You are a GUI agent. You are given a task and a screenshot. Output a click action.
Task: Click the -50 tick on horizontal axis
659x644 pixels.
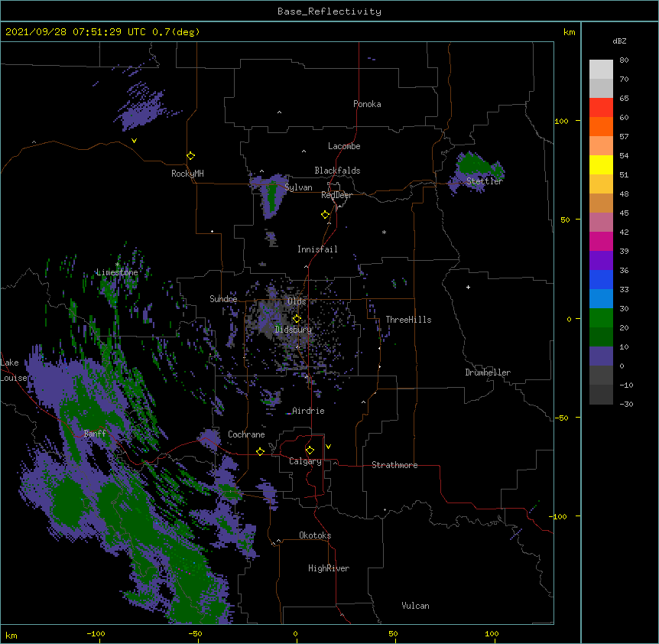tap(195, 633)
